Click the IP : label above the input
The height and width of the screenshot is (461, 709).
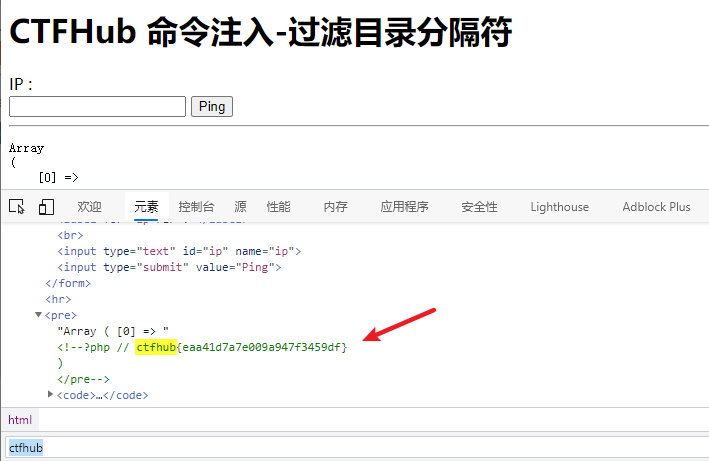coord(21,84)
